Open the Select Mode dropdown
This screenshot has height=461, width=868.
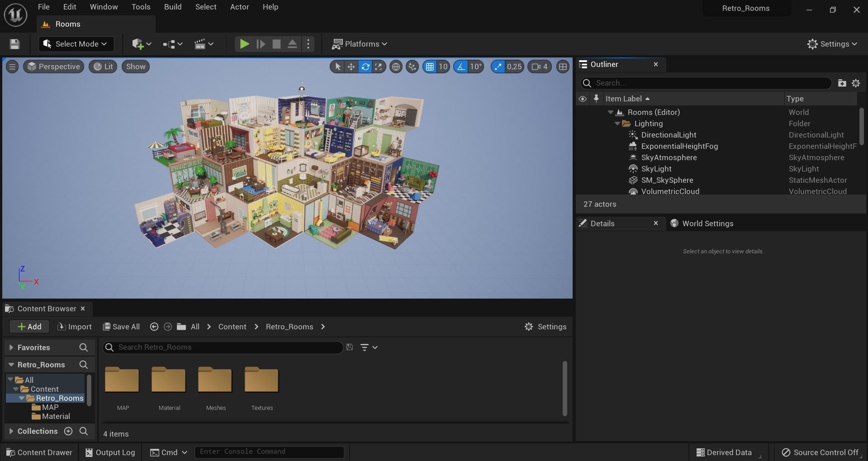pyautogui.click(x=76, y=44)
